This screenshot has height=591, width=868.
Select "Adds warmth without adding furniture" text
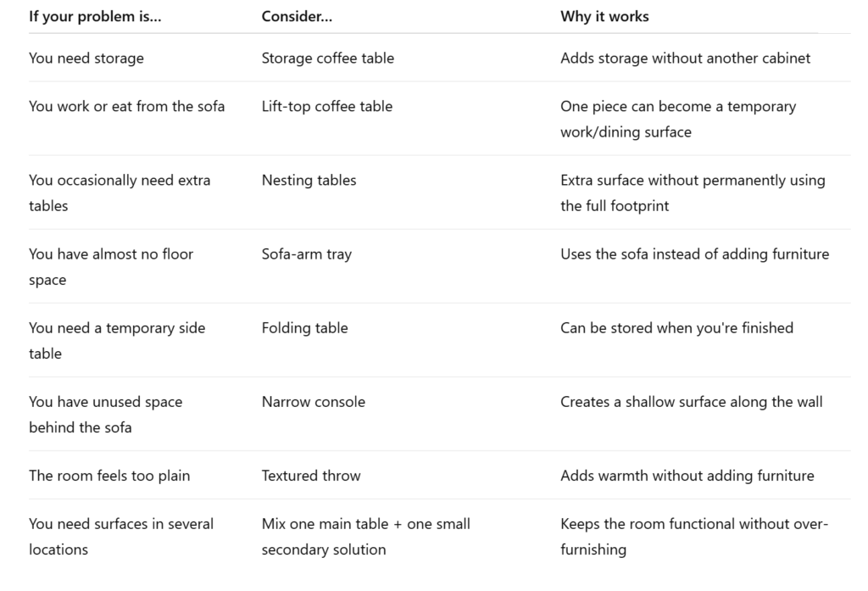pos(687,476)
